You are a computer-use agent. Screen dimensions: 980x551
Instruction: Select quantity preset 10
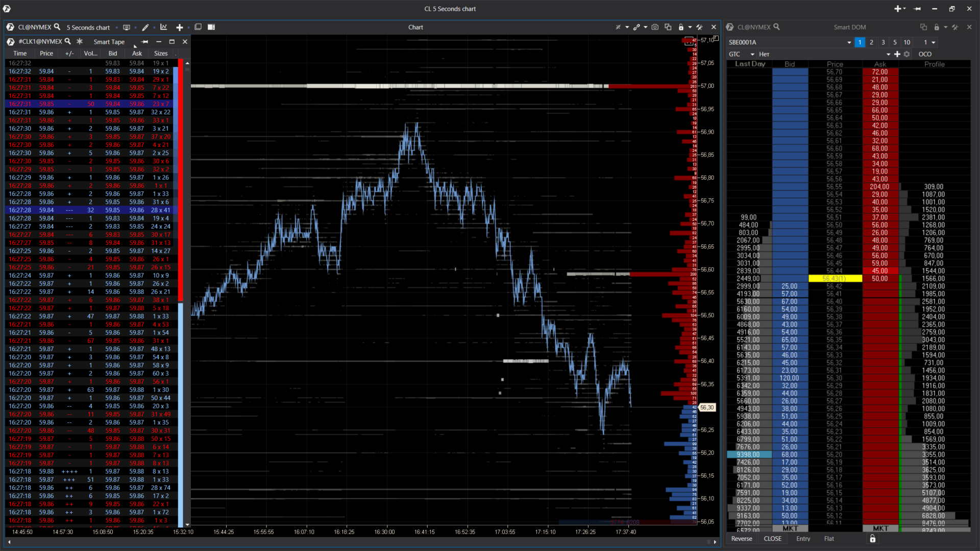pyautogui.click(x=907, y=42)
